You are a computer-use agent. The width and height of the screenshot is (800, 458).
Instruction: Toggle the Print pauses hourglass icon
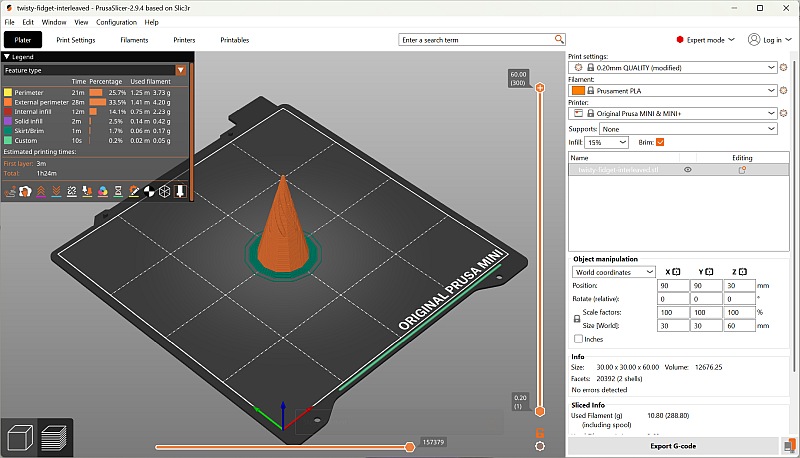coord(118,191)
